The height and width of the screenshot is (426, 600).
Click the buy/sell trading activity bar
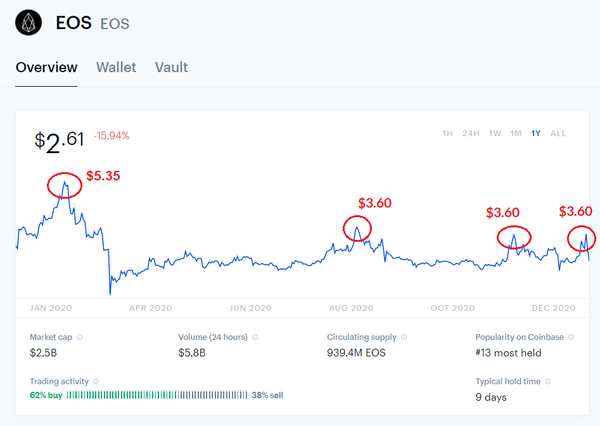tap(157, 395)
